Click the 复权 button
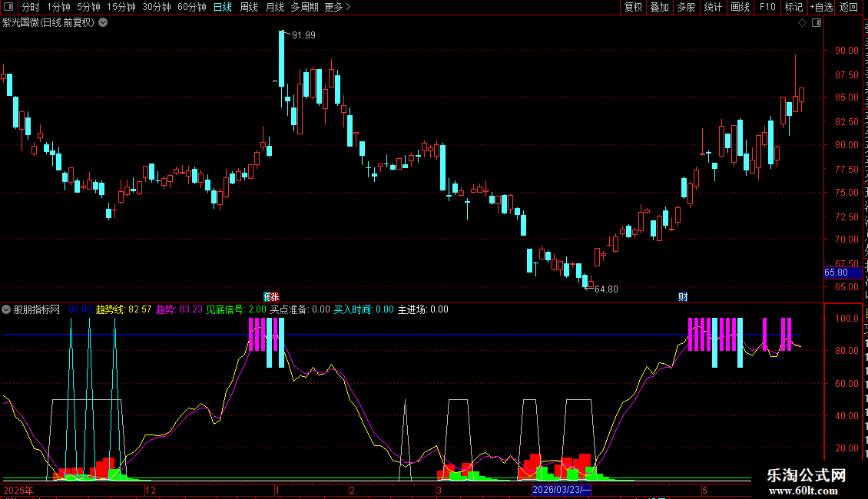Viewport: 868px width, 499px height. 633,7
